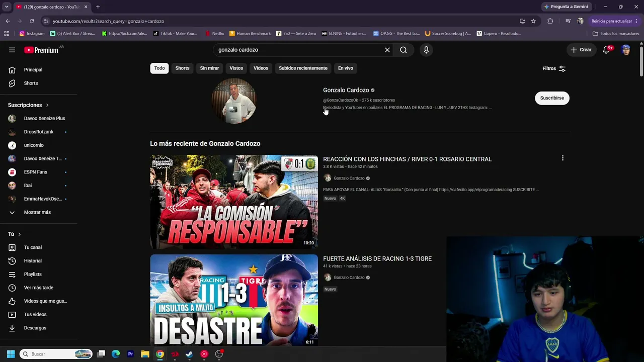Open DrossRotzank subscription

pyautogui.click(x=38, y=132)
